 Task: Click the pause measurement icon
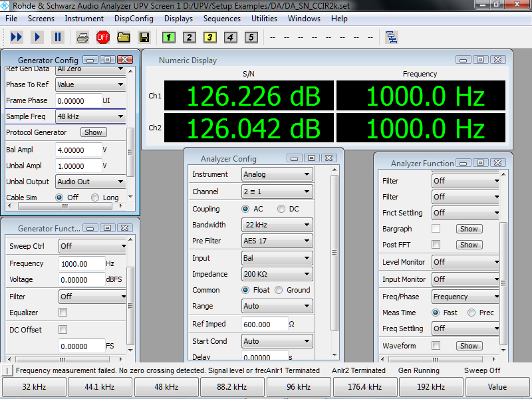click(58, 37)
